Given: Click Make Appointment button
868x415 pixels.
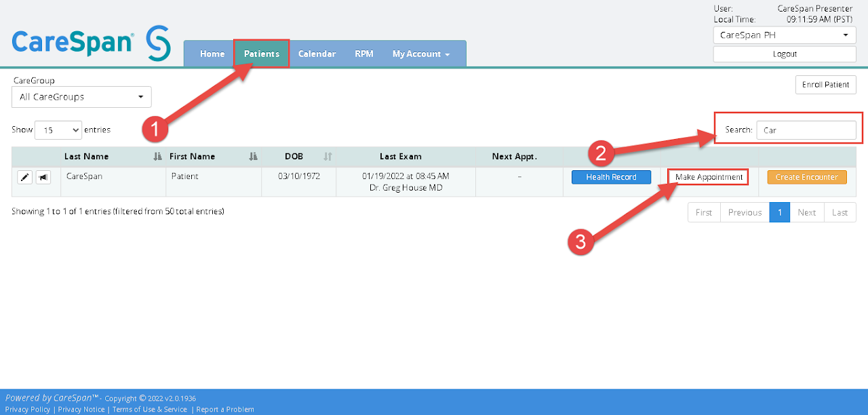Looking at the screenshot, I should pos(709,177).
